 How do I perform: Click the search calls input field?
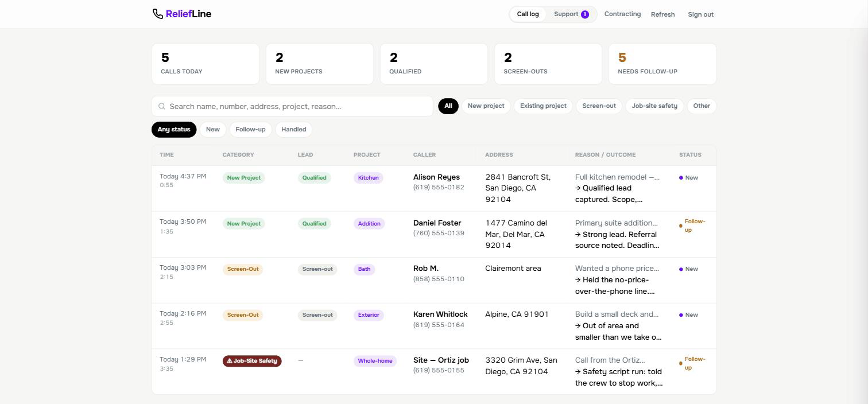292,106
